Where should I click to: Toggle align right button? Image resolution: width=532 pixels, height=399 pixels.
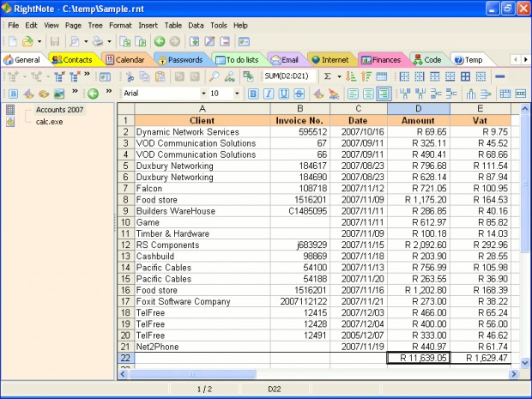coord(384,94)
